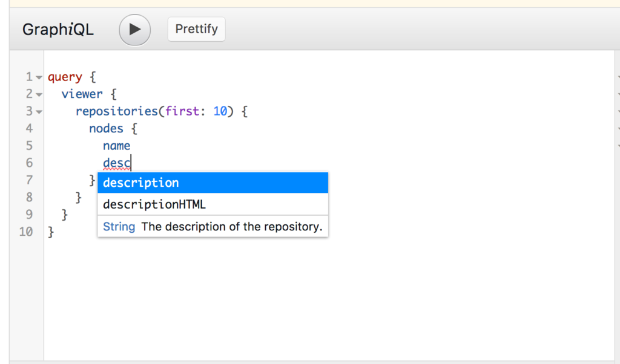Click the "repositories" field name

click(x=112, y=112)
